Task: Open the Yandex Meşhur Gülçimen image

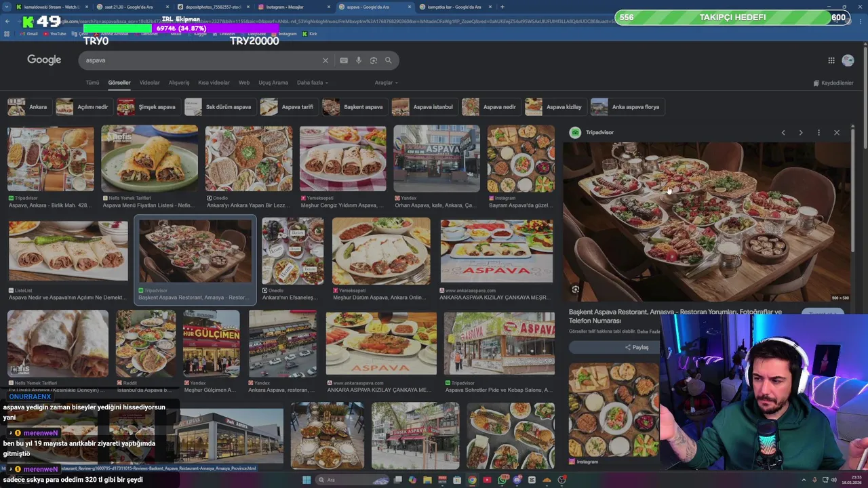Action: (x=211, y=344)
